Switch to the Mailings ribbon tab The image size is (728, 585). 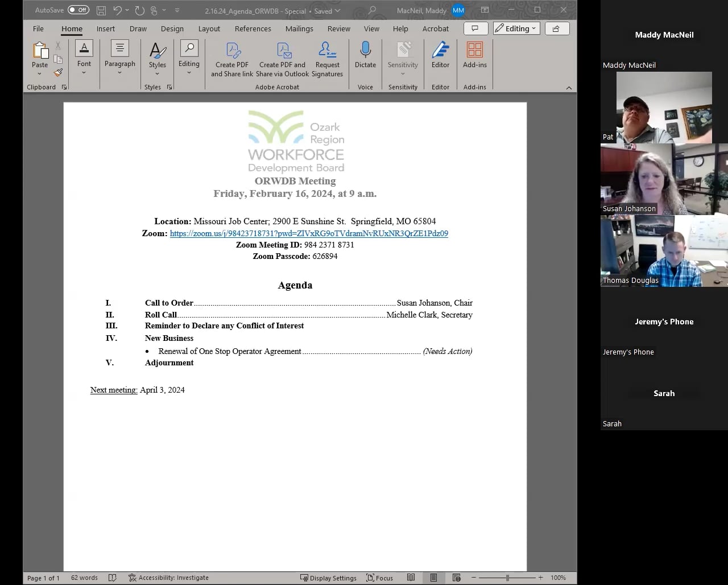coord(299,28)
